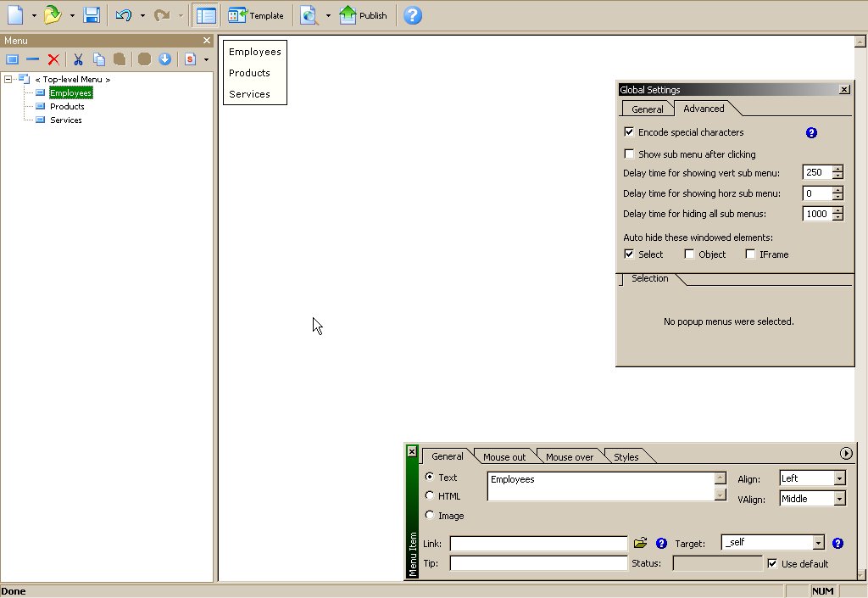Open the Selection tab

coord(650,278)
